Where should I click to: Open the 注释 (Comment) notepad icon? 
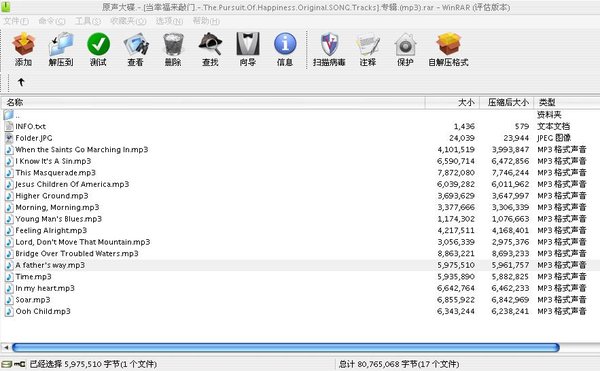pyautogui.click(x=367, y=45)
